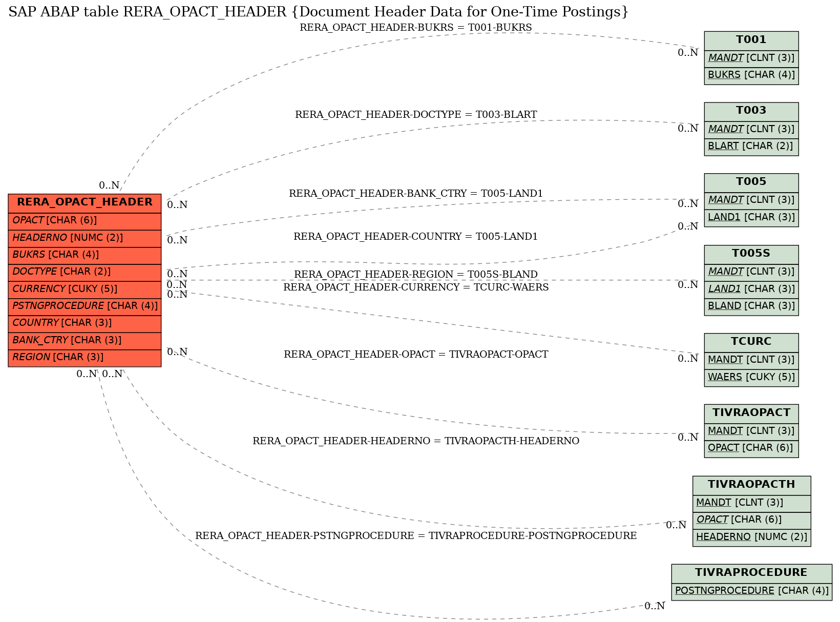840x622 pixels.
Task: Select the DOCTYPE [CHAR (2)] field
Action: point(85,272)
